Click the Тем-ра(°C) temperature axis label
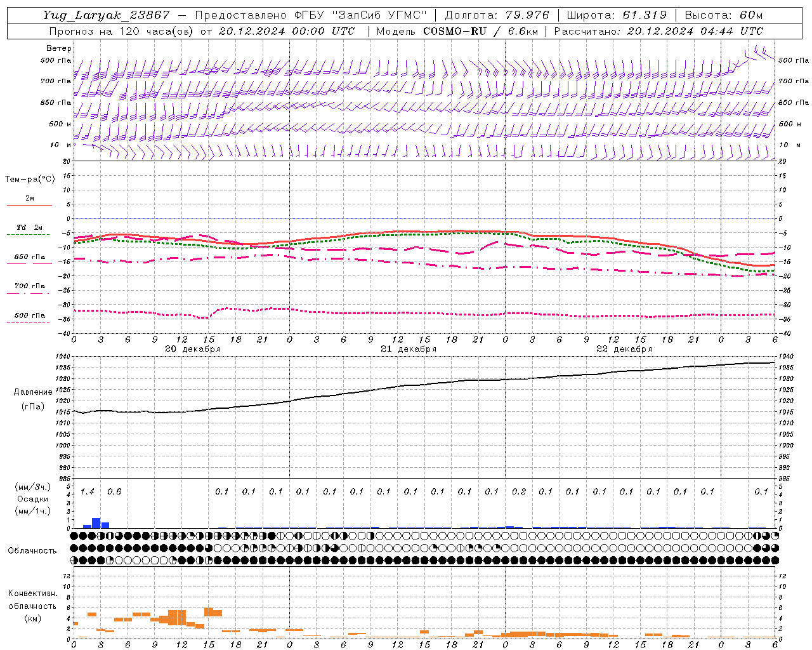This screenshot has height=650, width=812. (30, 180)
